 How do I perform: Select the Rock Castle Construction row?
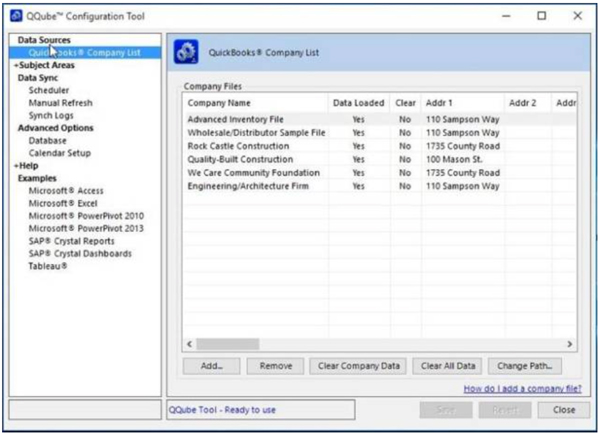[238, 146]
